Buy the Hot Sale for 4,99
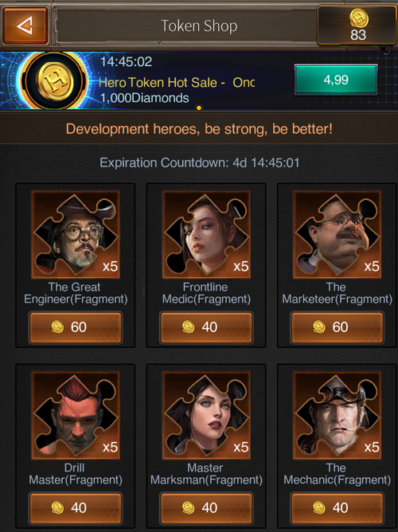398x532 pixels. 336,80
